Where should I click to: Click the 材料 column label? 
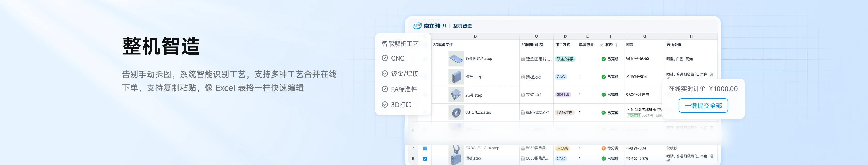tap(630, 44)
